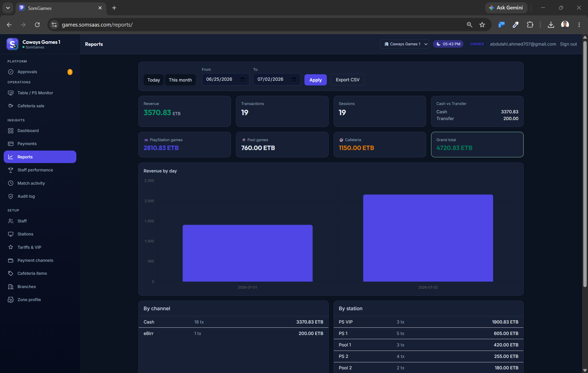
Task: Click the Zone profile gear icon
Action: click(11, 300)
